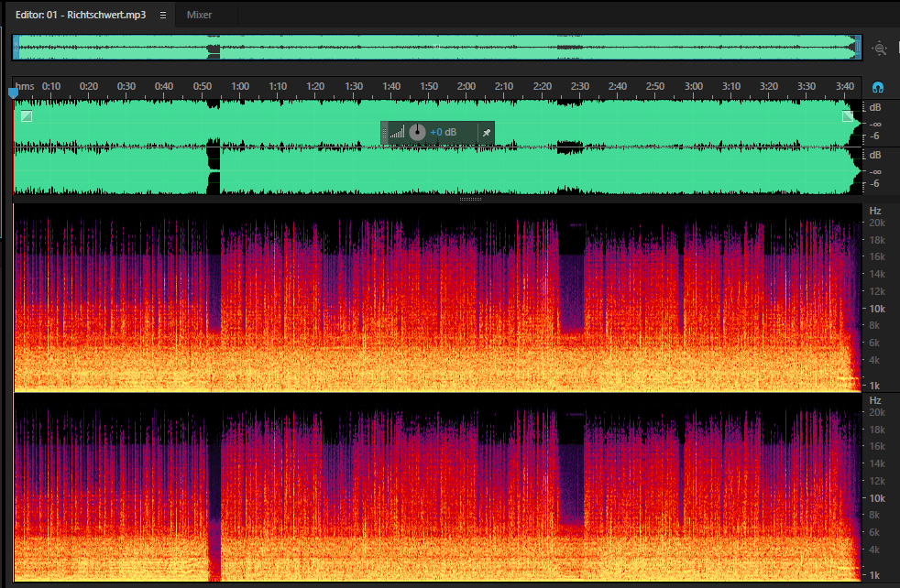
Task: Click the 1:00 mark on the ruler
Action: 240,86
